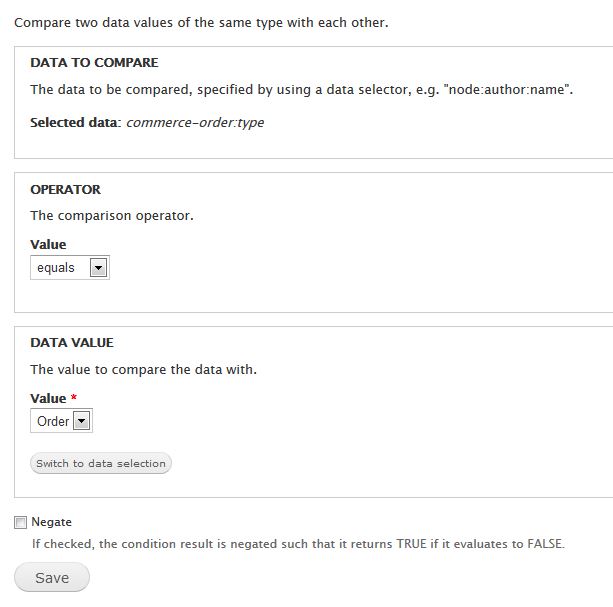Viewport: 613px width, 607px height.
Task: Click the arrow on the equals select box
Action: pos(98,268)
